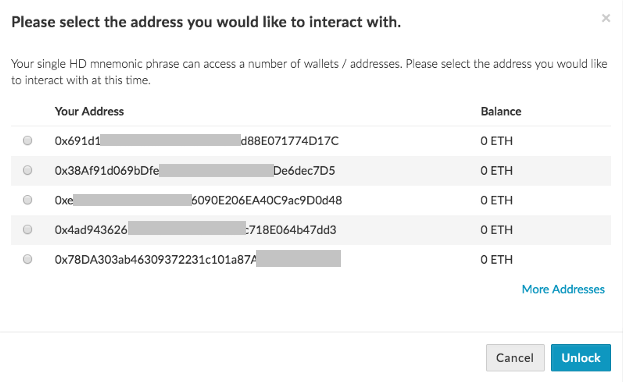Choose the radio button for address ending 9D0d48
The width and height of the screenshot is (623, 382).
(x=27, y=200)
